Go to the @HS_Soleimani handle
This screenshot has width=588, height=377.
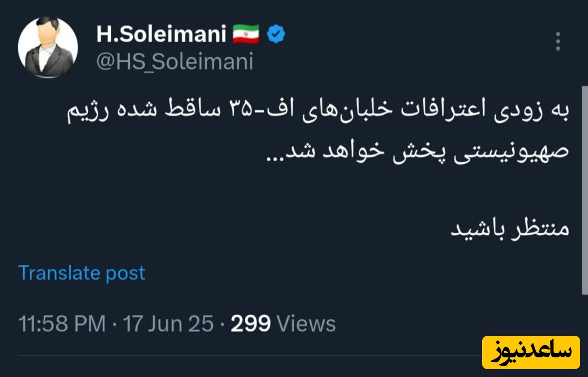pyautogui.click(x=174, y=62)
